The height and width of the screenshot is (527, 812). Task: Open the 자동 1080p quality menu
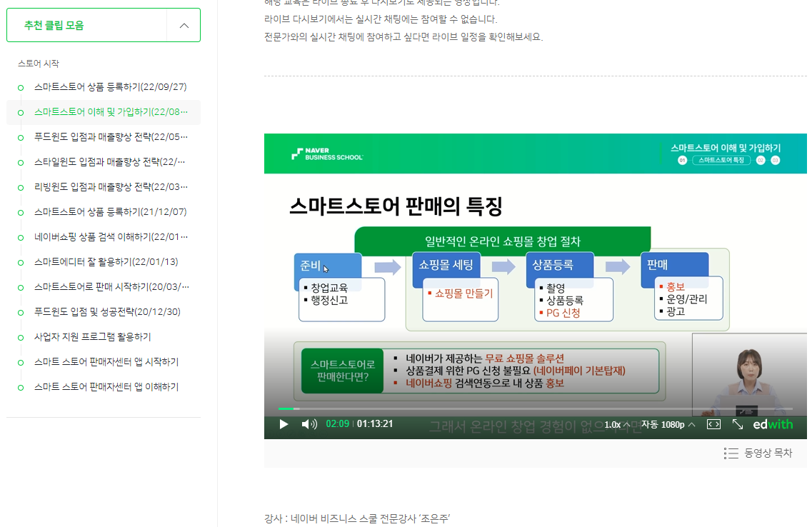tap(668, 424)
